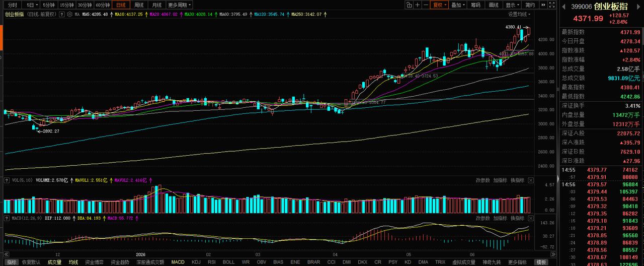Select the 日线 period tab
The image size is (644, 266).
click(121, 5)
